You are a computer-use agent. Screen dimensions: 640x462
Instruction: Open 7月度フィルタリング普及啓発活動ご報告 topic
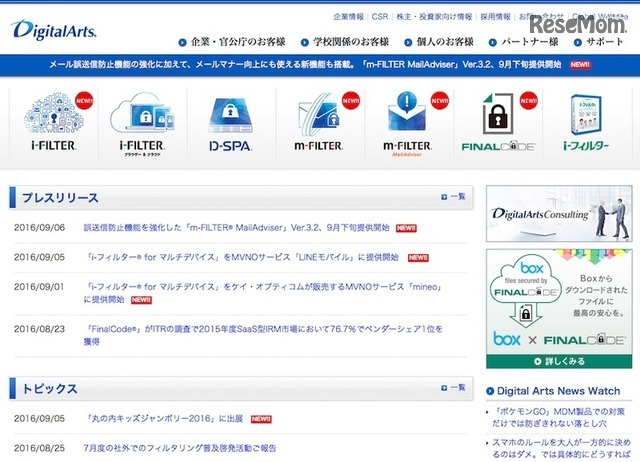click(x=180, y=448)
